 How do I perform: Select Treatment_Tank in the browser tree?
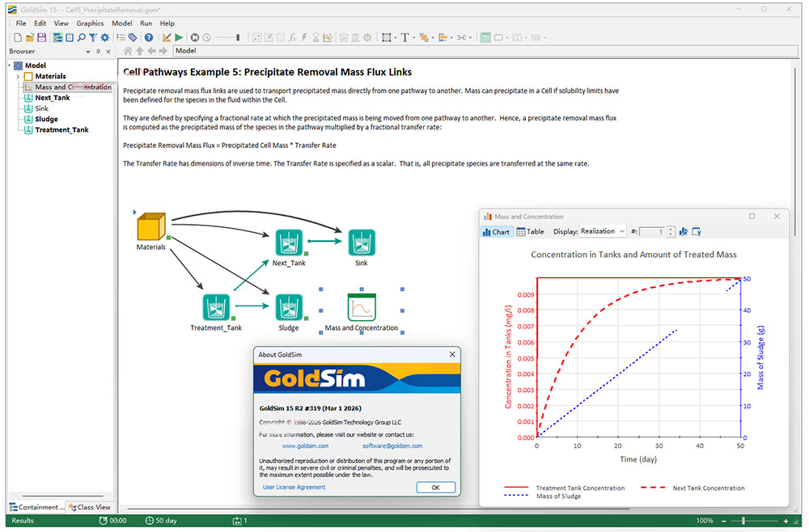(x=61, y=130)
